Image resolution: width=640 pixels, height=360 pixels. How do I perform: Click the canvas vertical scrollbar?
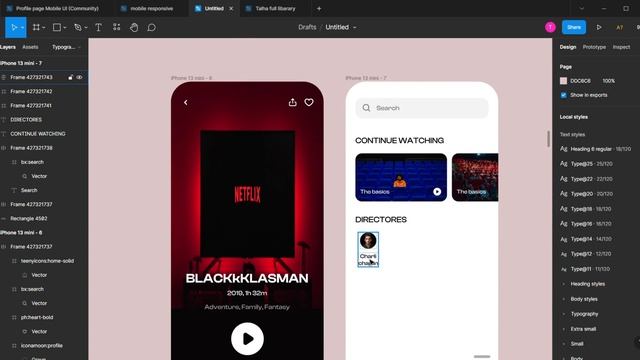tap(548, 138)
